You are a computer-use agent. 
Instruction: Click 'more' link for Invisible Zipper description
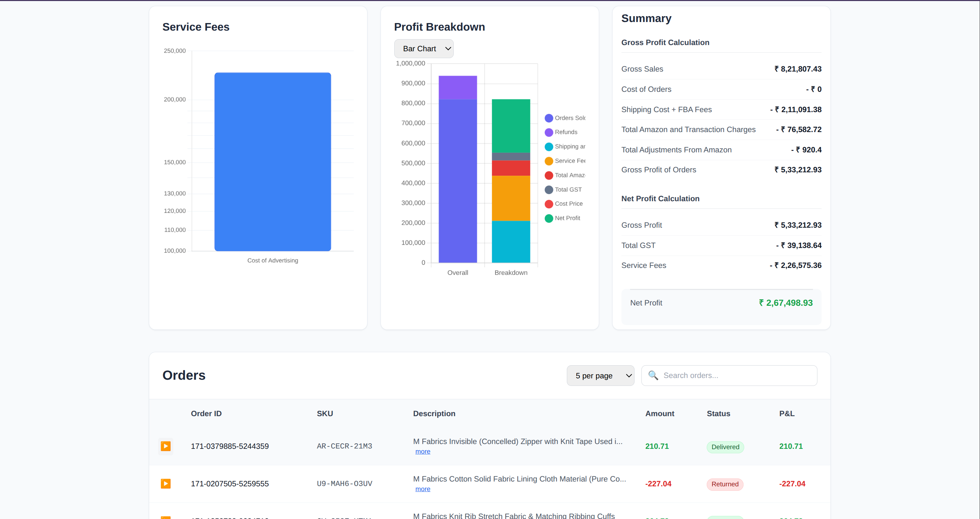click(x=423, y=452)
